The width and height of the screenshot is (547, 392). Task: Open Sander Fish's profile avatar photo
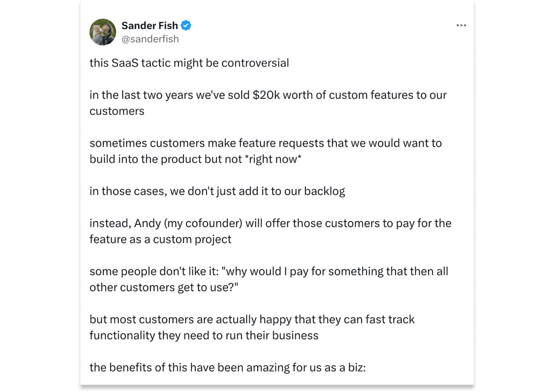(103, 32)
